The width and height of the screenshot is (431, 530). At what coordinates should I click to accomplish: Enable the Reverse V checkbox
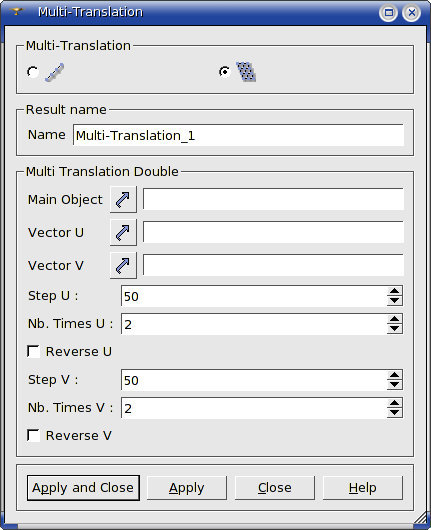coord(33,435)
